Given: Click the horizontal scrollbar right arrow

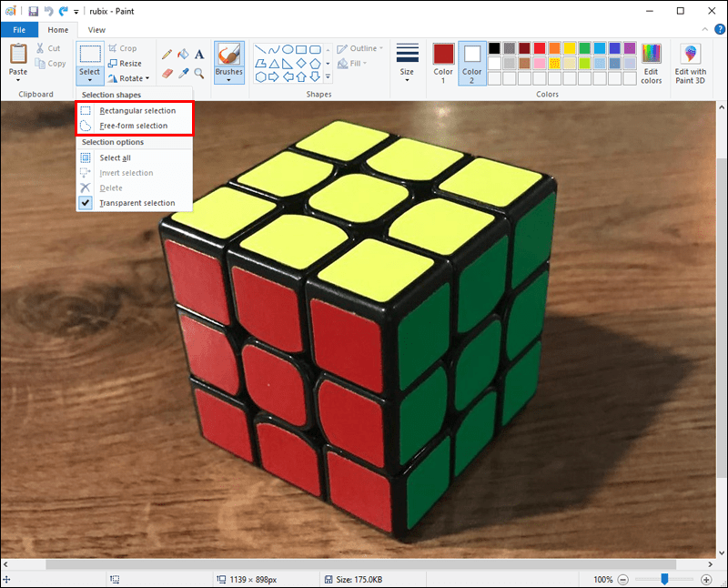Looking at the screenshot, I should [x=711, y=564].
